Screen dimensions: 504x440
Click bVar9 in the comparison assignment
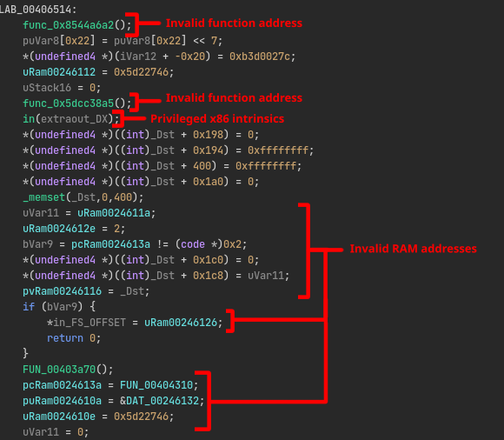[x=37, y=244]
